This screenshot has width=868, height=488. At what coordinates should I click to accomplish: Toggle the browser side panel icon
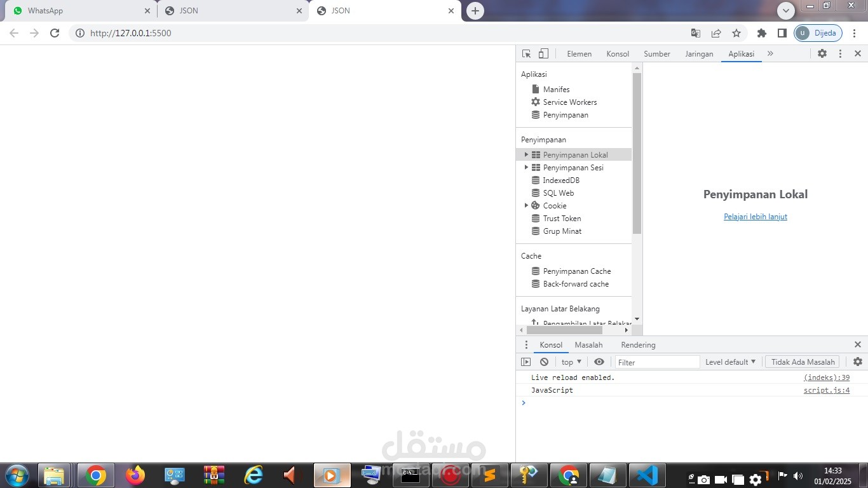(782, 33)
